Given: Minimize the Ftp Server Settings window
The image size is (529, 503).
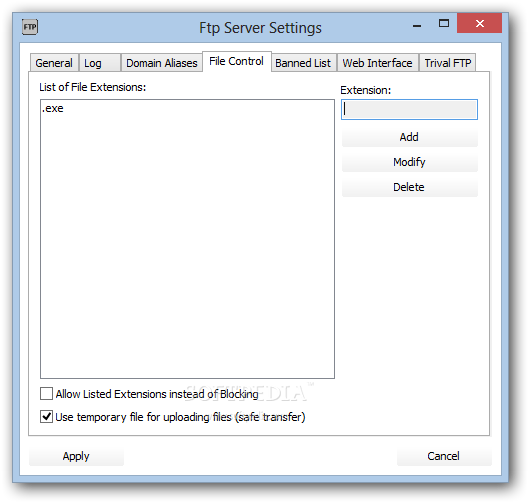Looking at the screenshot, I should click(x=417, y=25).
